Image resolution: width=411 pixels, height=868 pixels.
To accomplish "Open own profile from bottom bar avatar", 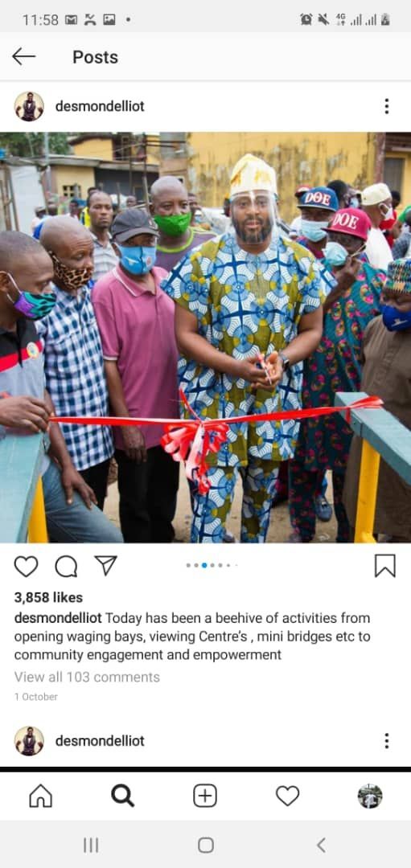I will coord(369,796).
